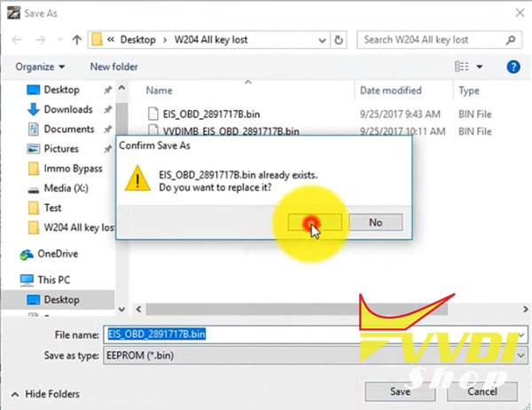The width and height of the screenshot is (532, 410).
Task: Click the Save button
Action: point(400,391)
